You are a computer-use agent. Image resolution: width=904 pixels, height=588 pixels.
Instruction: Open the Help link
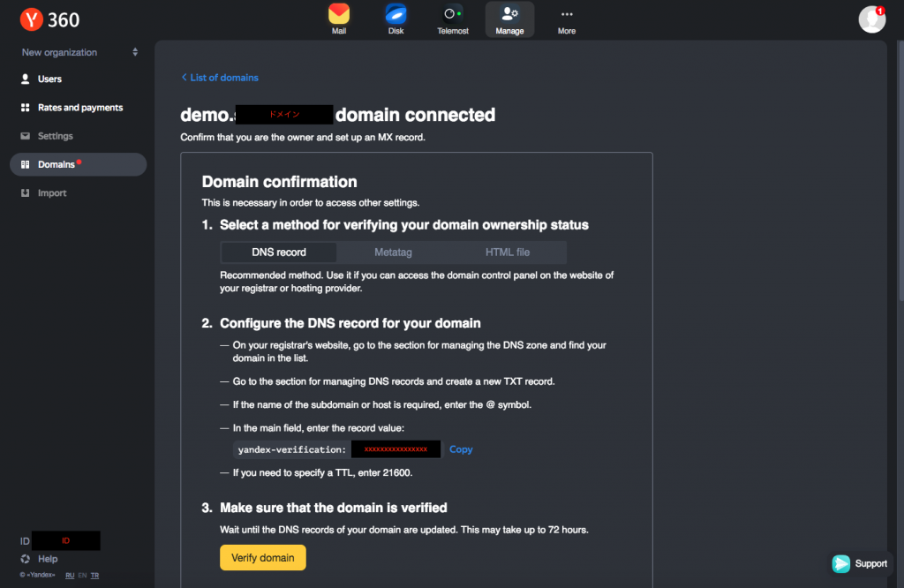48,559
